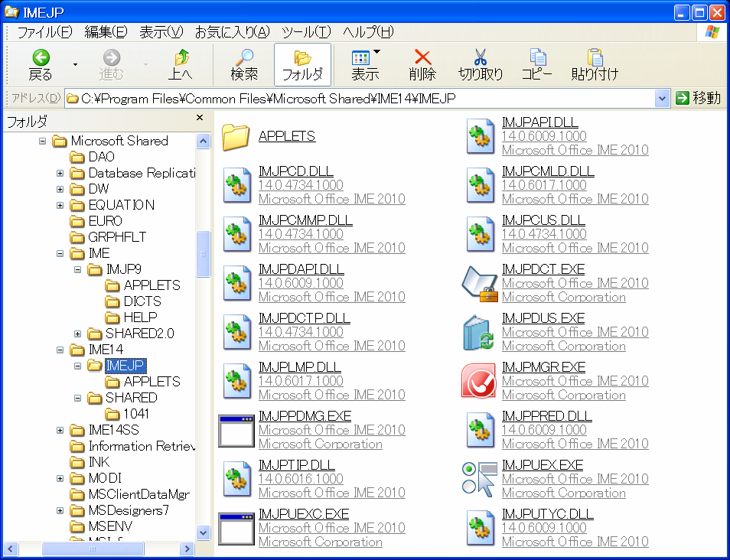Click the IMJPCMMP.DLL file icon
Screen dimensions: 730x560
[236, 234]
